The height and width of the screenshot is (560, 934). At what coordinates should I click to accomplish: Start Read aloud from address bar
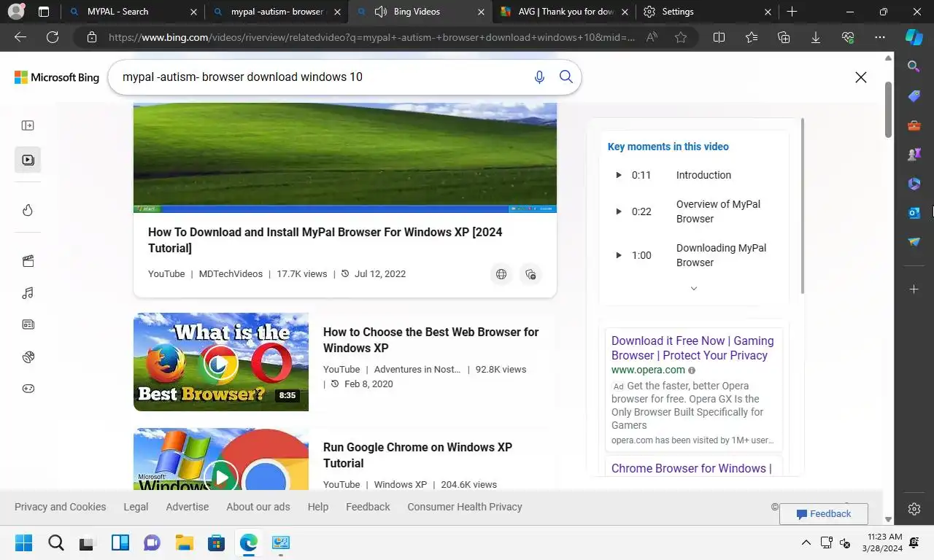point(652,37)
